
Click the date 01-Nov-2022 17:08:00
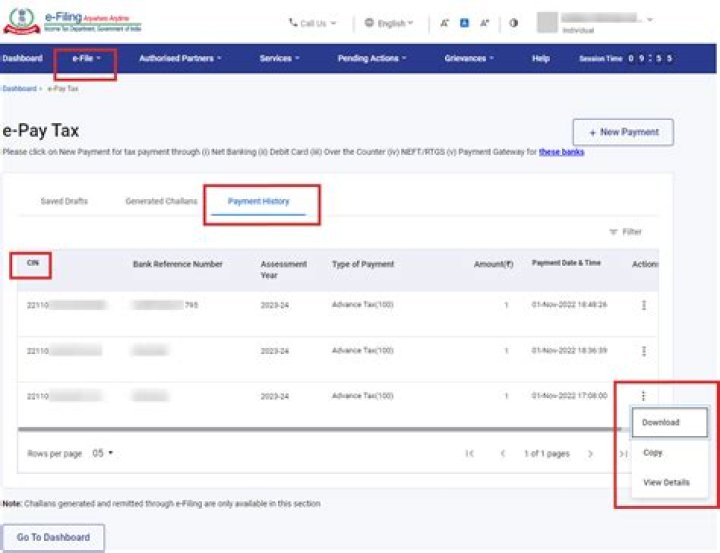(569, 395)
